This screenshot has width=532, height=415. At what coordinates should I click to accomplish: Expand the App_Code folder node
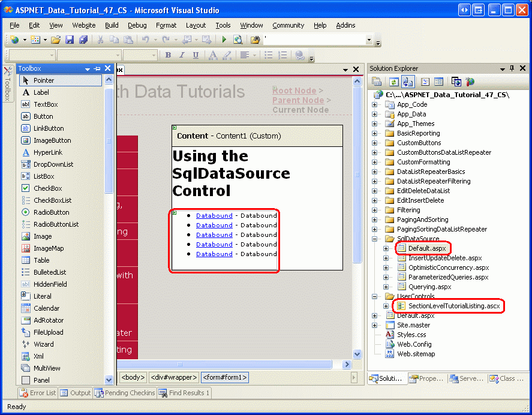(375, 104)
